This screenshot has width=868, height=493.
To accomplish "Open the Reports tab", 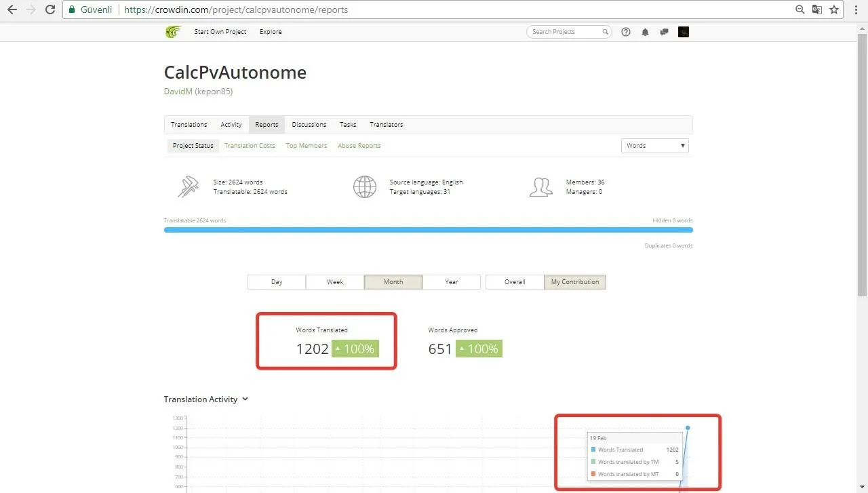I will pyautogui.click(x=267, y=125).
